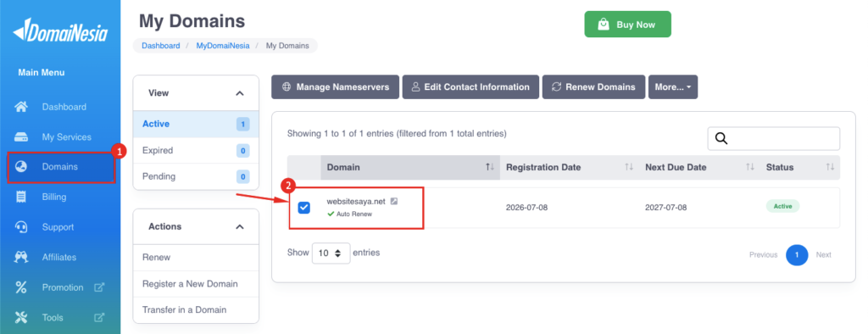Sort by Next Due Date column arrows

(750, 167)
